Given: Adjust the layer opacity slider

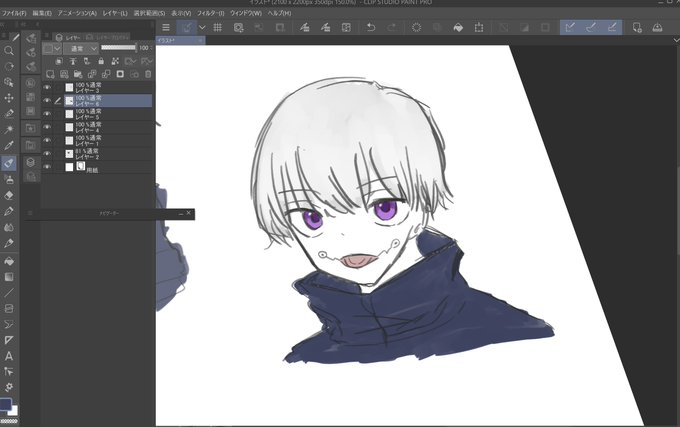Looking at the screenshot, I should [x=118, y=48].
